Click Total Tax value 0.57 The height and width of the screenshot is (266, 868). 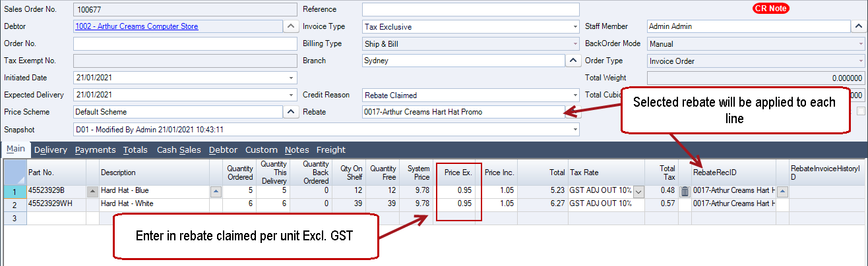662,204
